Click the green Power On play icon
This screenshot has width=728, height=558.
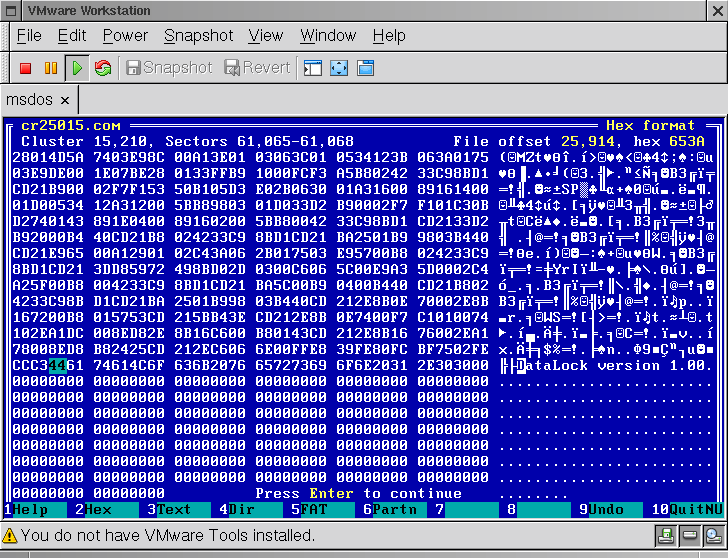pyautogui.click(x=77, y=68)
